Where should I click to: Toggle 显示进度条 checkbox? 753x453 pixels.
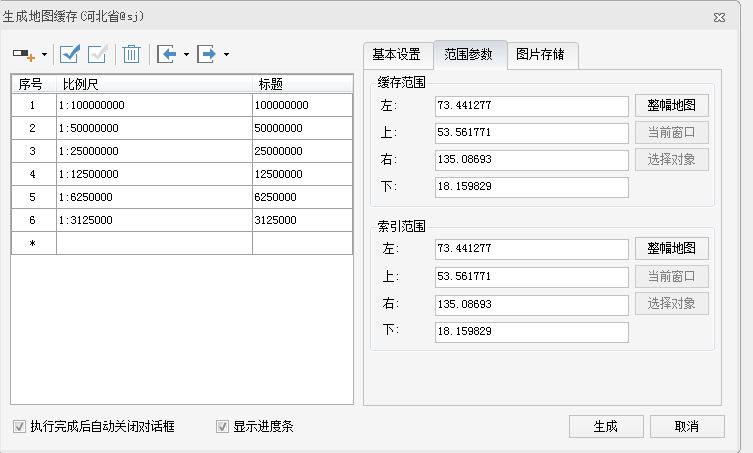[222, 426]
